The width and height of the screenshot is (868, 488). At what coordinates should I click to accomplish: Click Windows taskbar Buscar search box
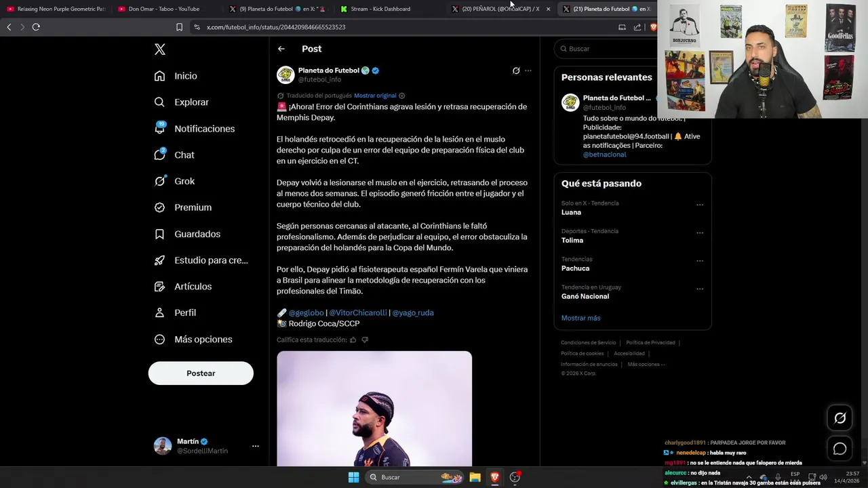416,477
